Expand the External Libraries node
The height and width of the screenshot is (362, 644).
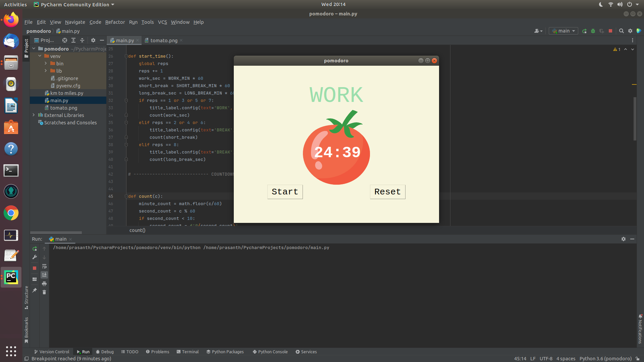(34, 115)
